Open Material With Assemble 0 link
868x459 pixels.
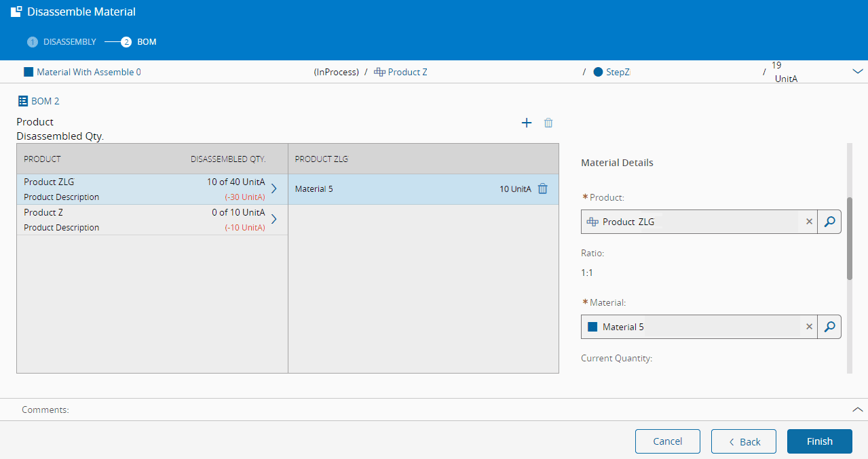point(88,72)
